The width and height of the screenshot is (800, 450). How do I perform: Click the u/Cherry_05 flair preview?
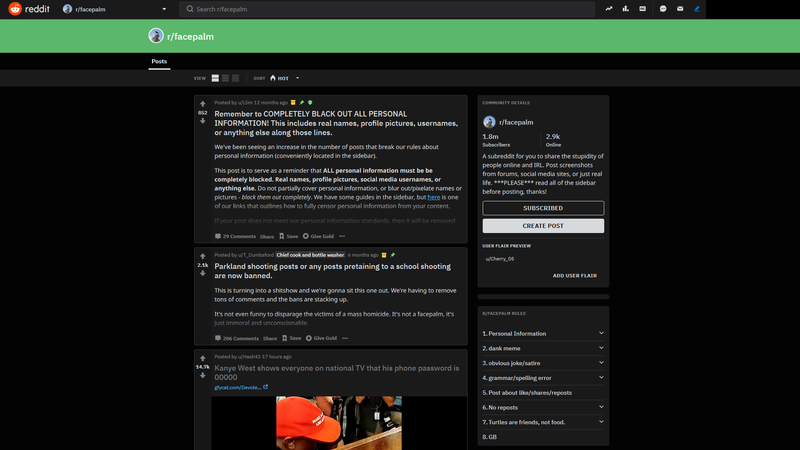500,259
